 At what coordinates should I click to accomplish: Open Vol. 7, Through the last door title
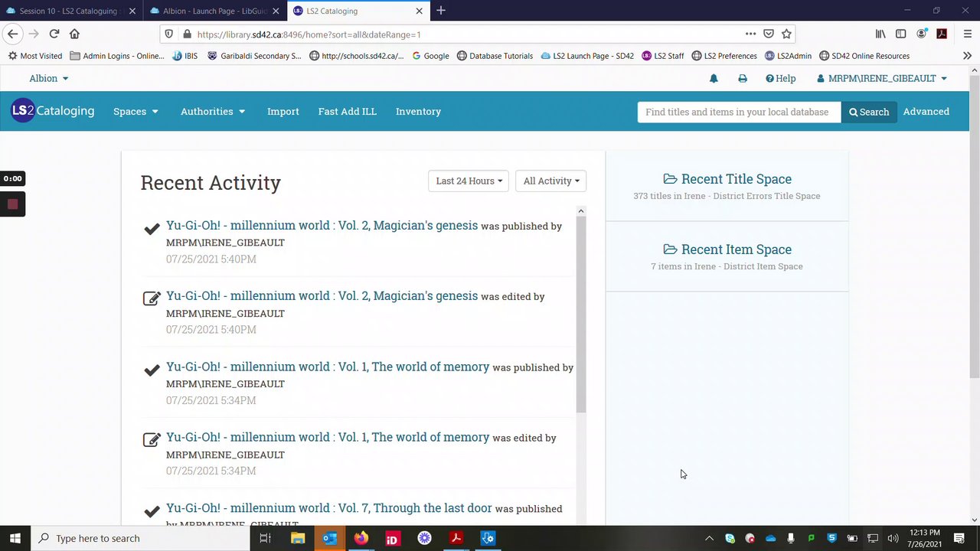click(x=329, y=508)
